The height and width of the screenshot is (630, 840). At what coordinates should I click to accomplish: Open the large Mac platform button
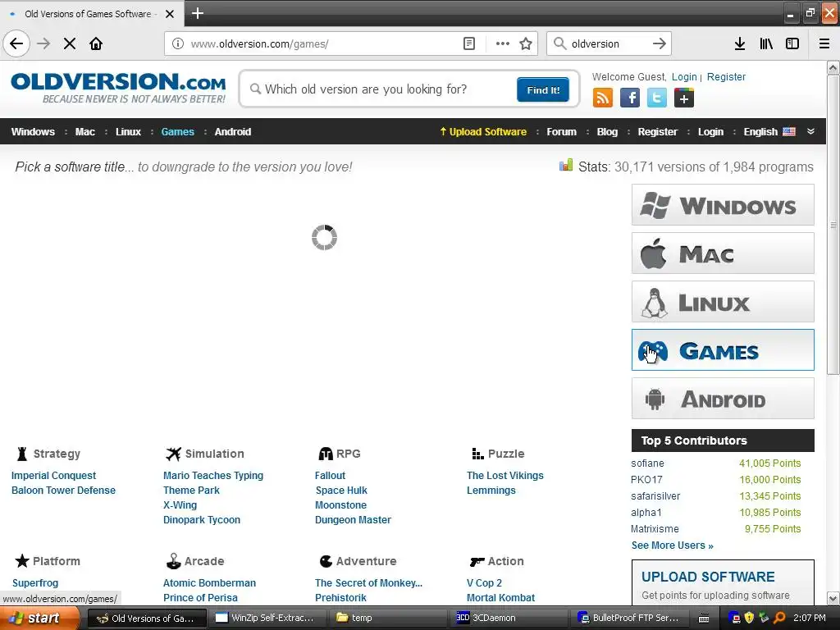point(723,253)
